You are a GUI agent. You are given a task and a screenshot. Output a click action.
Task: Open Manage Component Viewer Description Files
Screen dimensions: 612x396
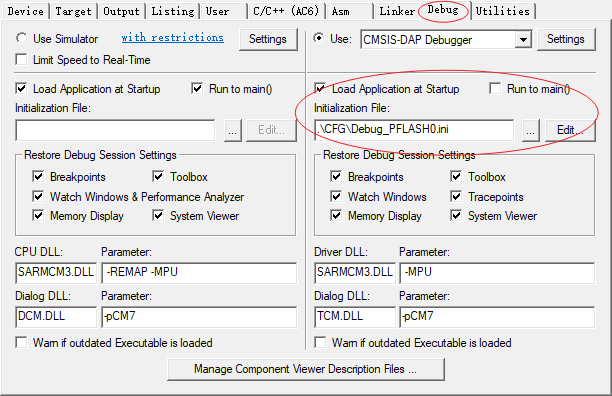click(306, 369)
